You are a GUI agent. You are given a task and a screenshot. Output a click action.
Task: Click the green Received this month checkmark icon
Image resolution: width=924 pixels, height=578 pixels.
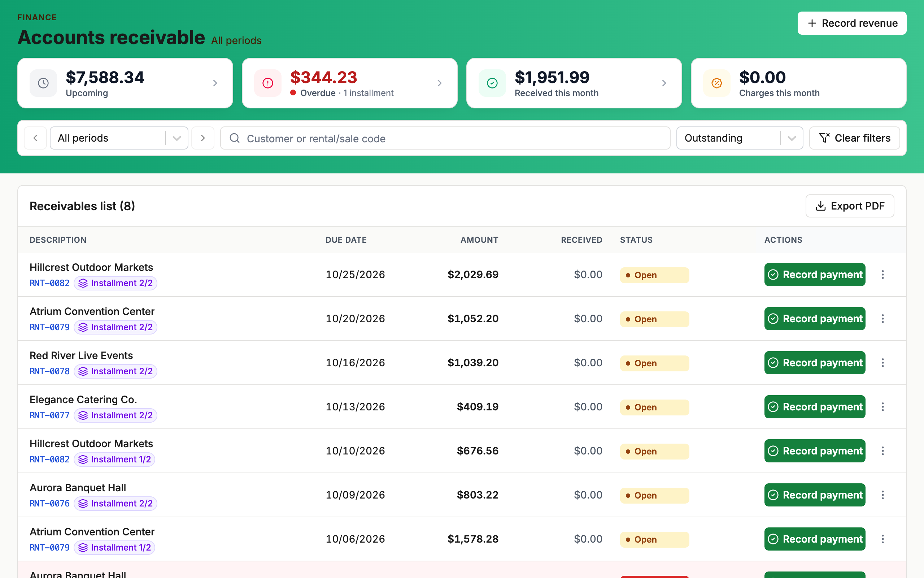(492, 83)
